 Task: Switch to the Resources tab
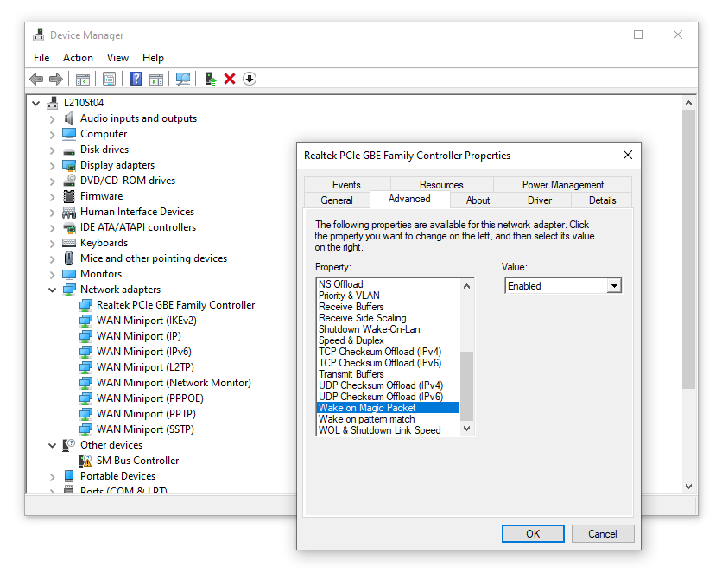point(441,184)
